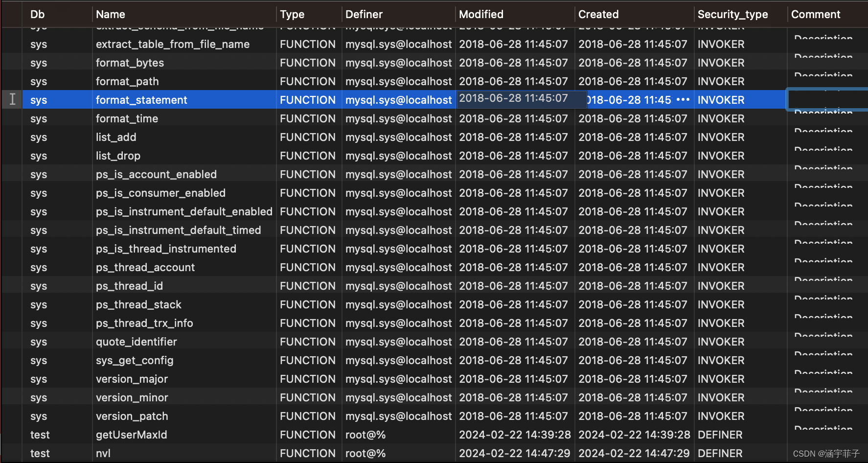Click the DEFINER security type of getUserMaxId
Image resolution: width=868 pixels, height=463 pixels.
(719, 435)
